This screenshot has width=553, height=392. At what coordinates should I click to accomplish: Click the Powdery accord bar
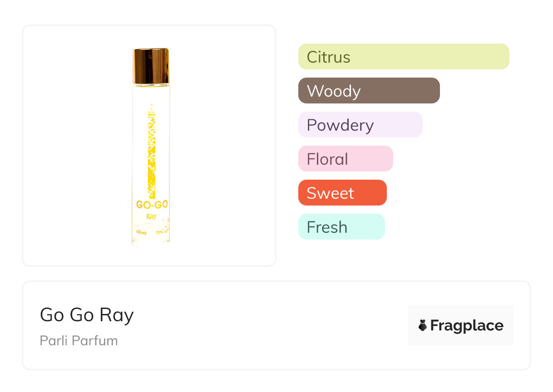pos(360,125)
